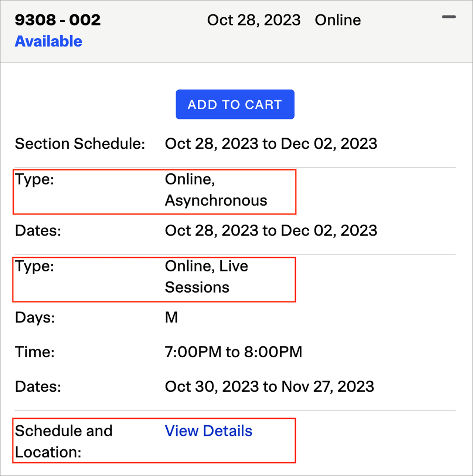Viewport: 473px width, 476px height.
Task: Click the Schedule and Location label
Action: tap(63, 441)
